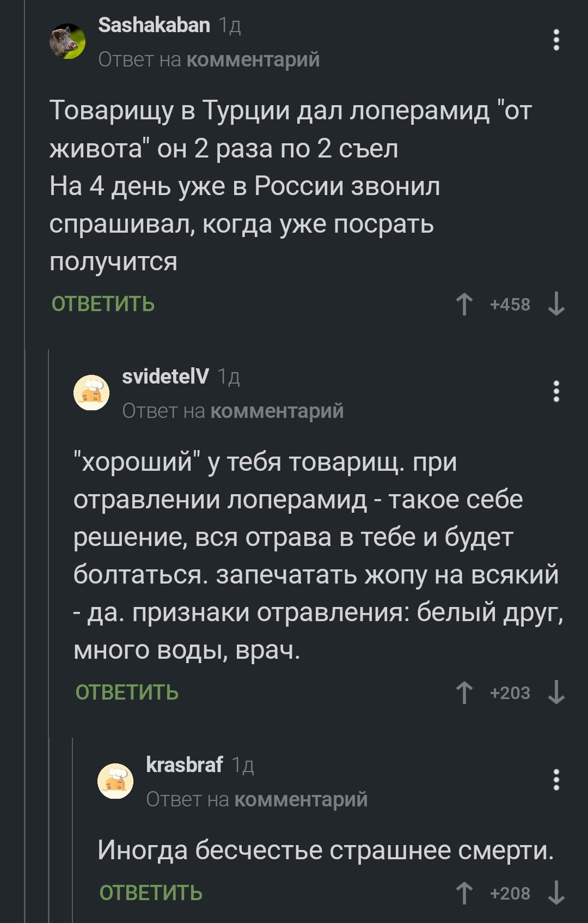Image resolution: width=588 pixels, height=923 pixels.
Task: Open krasbraf's profile avatar
Action: click(115, 781)
